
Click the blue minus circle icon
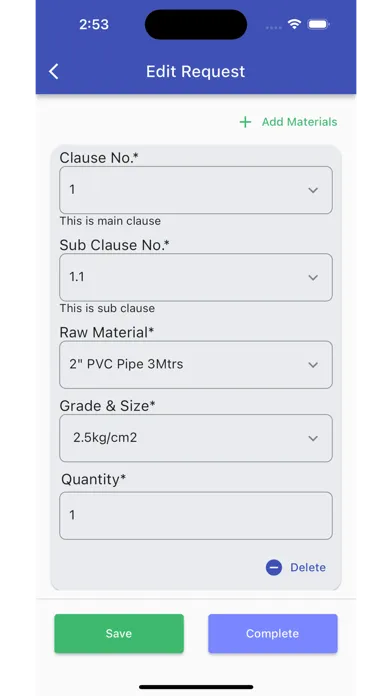(x=274, y=567)
